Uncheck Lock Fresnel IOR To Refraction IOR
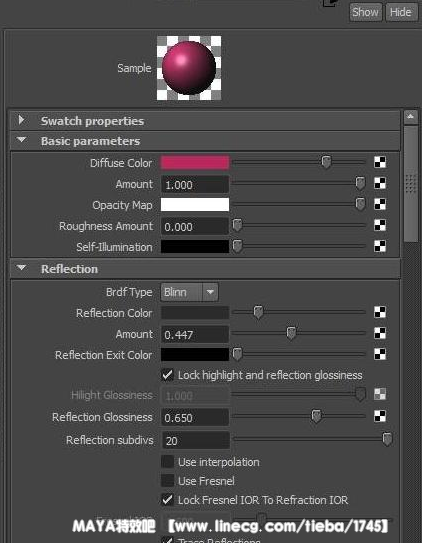The width and height of the screenshot is (422, 543). [x=168, y=500]
